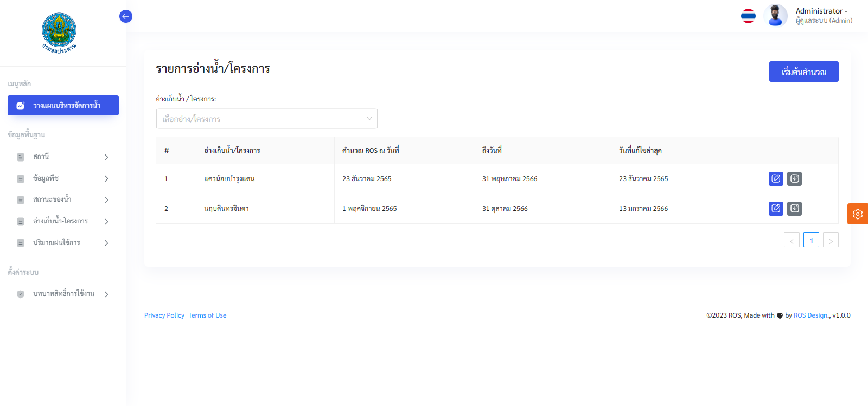Click the Administrator profile avatar
The image size is (868, 406).
coord(775,16)
